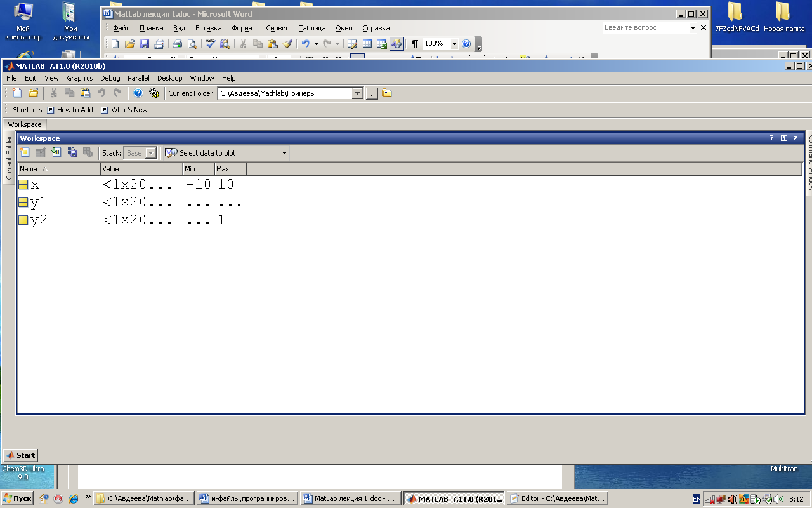Sort Workspace by Max column header
The height and width of the screenshot is (508, 812).
click(x=230, y=169)
